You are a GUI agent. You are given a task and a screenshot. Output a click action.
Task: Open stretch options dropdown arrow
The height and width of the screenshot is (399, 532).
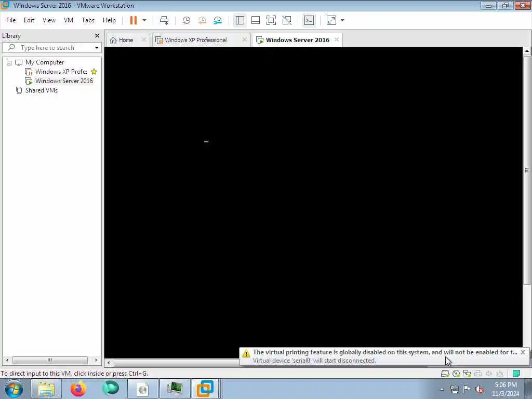pos(342,20)
